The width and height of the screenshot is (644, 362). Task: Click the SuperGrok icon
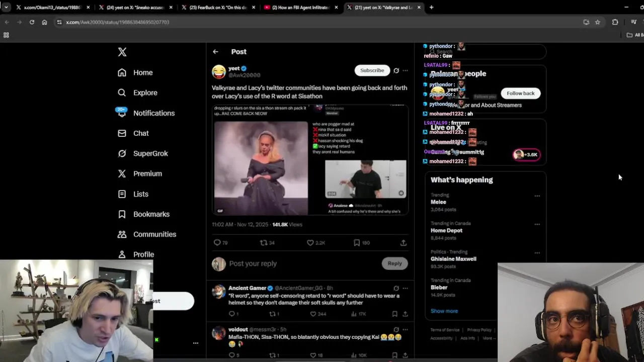pyautogui.click(x=122, y=153)
